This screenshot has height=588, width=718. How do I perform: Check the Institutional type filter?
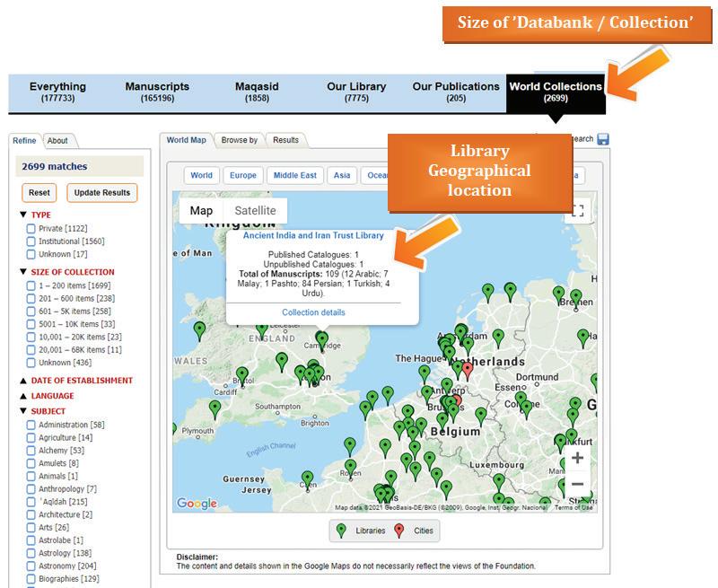[31, 241]
